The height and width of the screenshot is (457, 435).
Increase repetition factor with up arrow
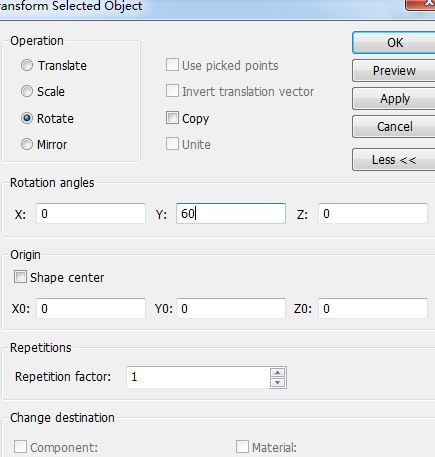(278, 372)
